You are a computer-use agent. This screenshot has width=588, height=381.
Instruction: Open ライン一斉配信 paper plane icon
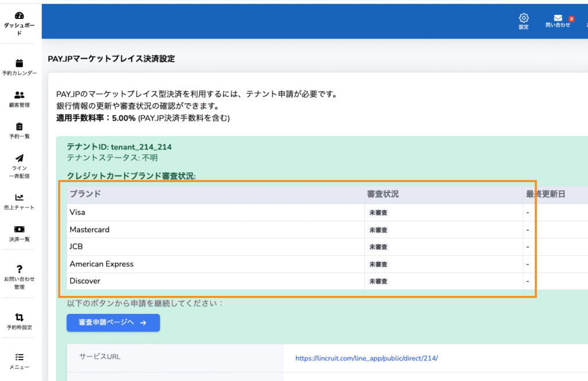click(19, 158)
